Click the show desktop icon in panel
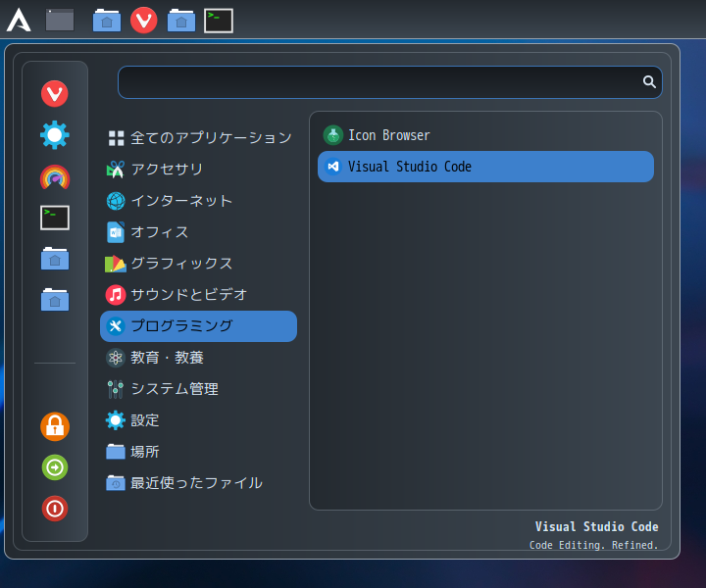The image size is (706, 588). pyautogui.click(x=60, y=21)
